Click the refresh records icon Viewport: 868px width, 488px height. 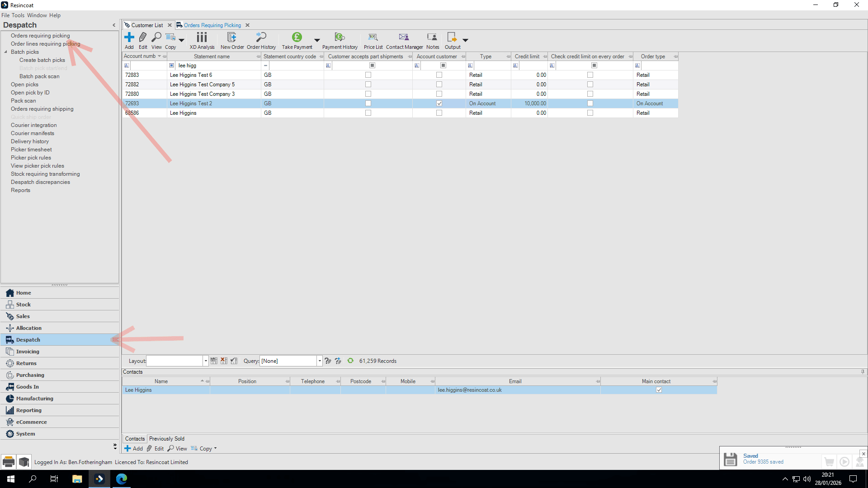click(x=350, y=361)
